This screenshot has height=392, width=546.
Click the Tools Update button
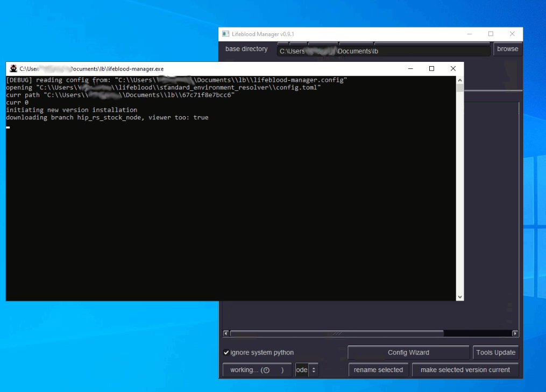pyautogui.click(x=495, y=353)
